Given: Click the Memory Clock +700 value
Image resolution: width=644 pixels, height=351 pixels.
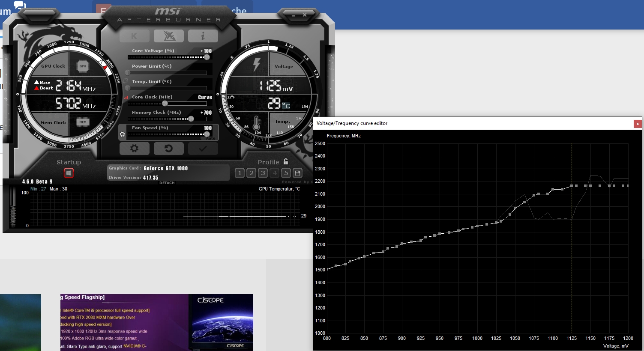Looking at the screenshot, I should pos(206,113).
